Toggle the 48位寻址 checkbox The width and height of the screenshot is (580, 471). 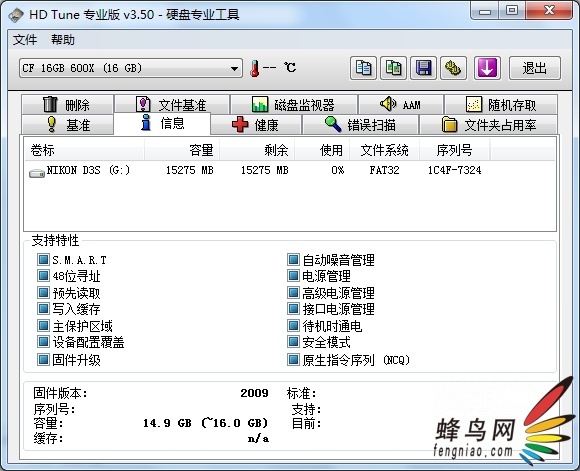pos(43,276)
